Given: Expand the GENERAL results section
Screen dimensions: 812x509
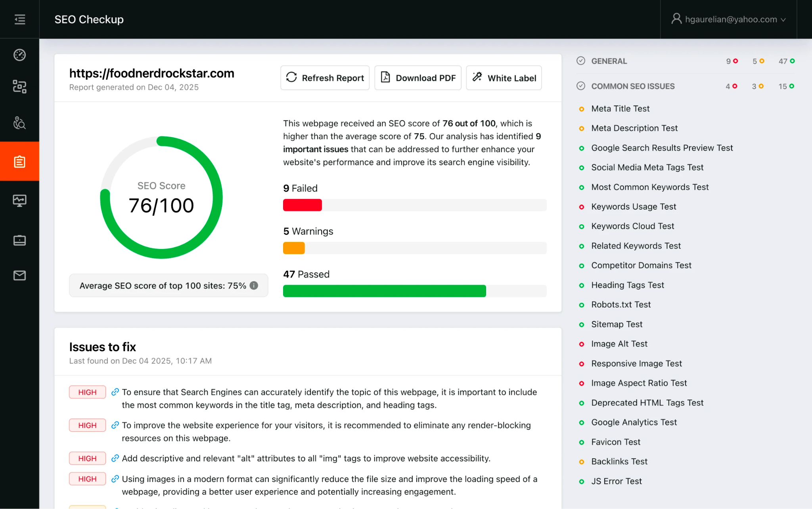Looking at the screenshot, I should pos(609,61).
